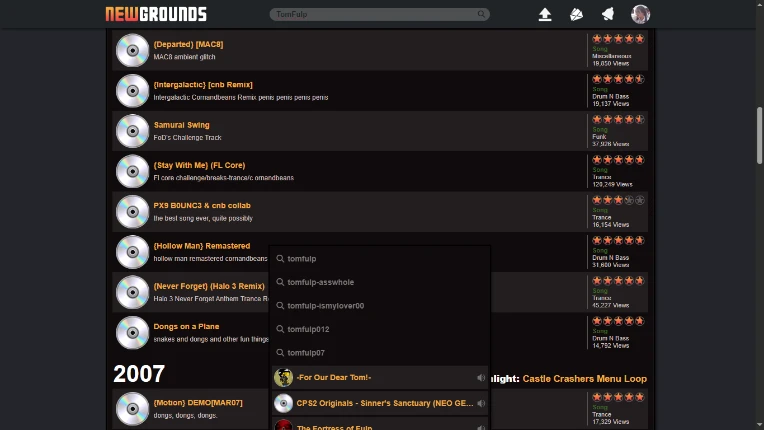Open Dongs on a Plane link

tap(186, 327)
